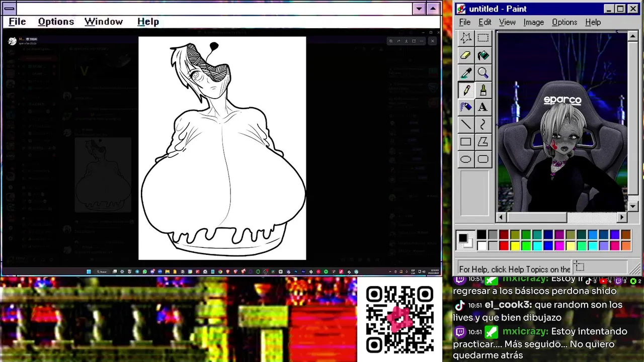
Task: Close the image viewer with the X
Action: [432, 41]
